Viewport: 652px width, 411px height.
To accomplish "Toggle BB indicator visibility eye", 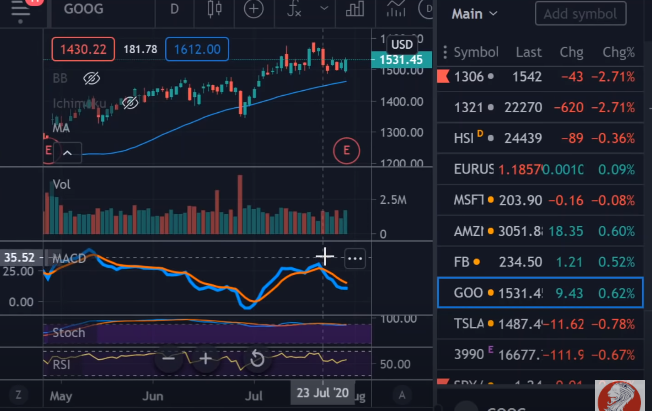I will click(91, 78).
